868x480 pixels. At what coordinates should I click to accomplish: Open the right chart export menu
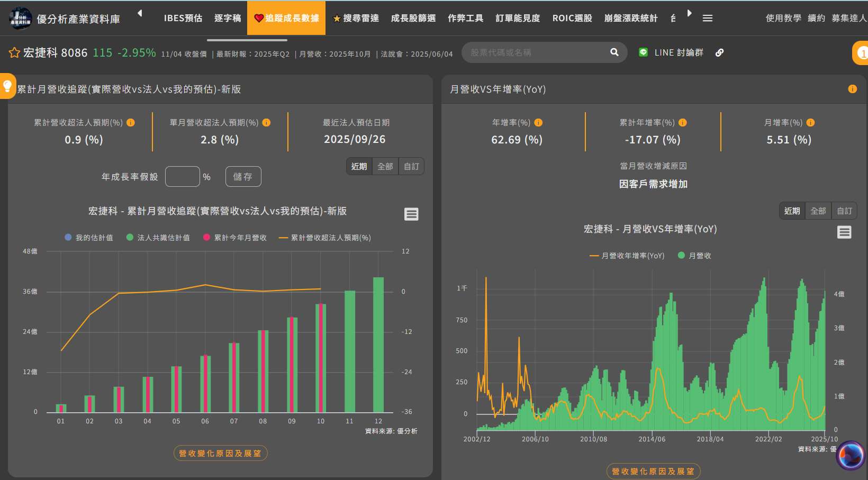click(x=844, y=232)
